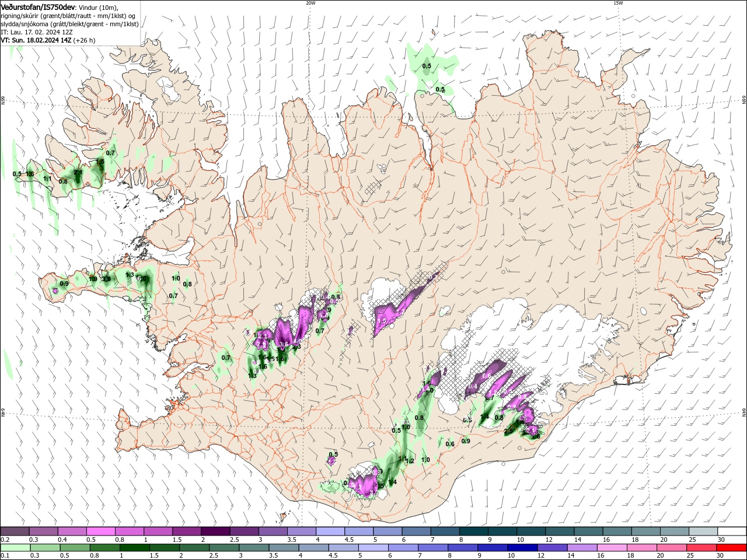Click the lilac 14 rain legend swatch

tap(582, 548)
